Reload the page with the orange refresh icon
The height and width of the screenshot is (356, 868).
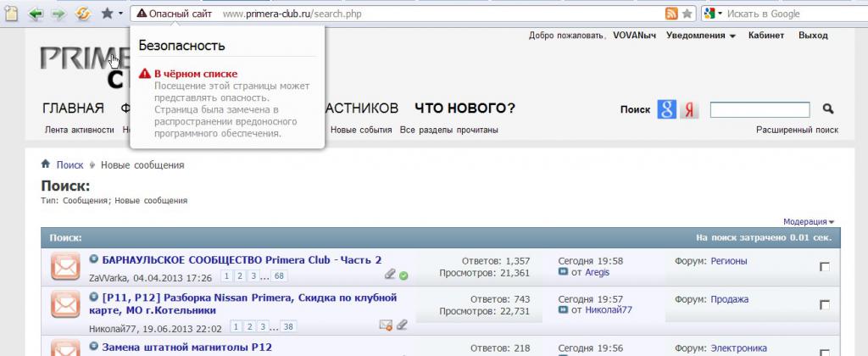tap(82, 14)
